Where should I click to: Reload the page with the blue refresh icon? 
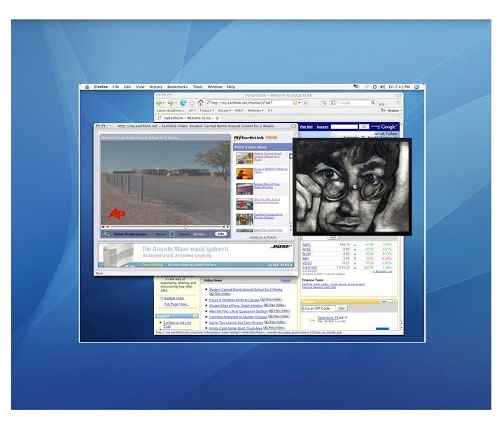click(183, 103)
